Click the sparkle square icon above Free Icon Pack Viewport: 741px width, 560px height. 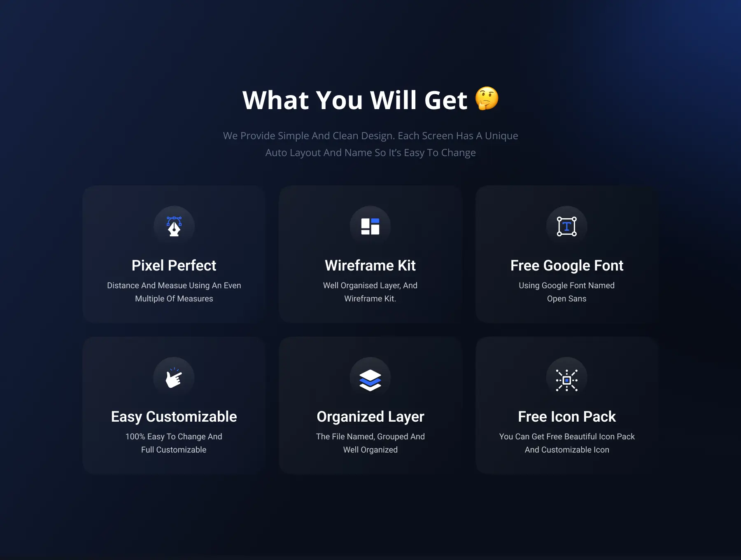567,380
